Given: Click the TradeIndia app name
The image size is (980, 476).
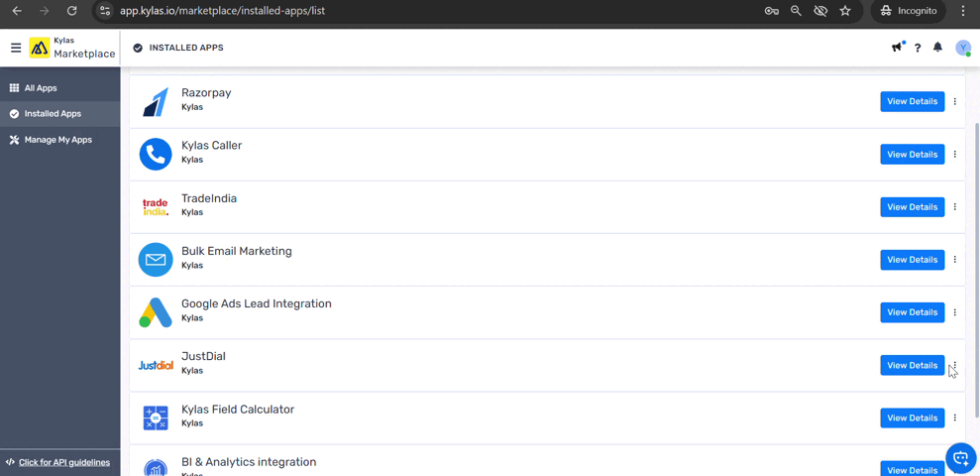Looking at the screenshot, I should click(x=209, y=198).
